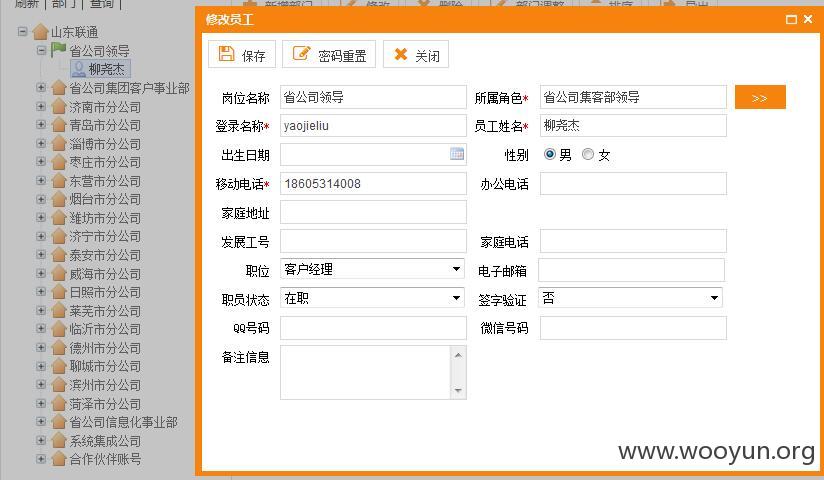This screenshot has height=480, width=824.
Task: Select 聊城市分公司 in the tree
Action: pos(105,366)
